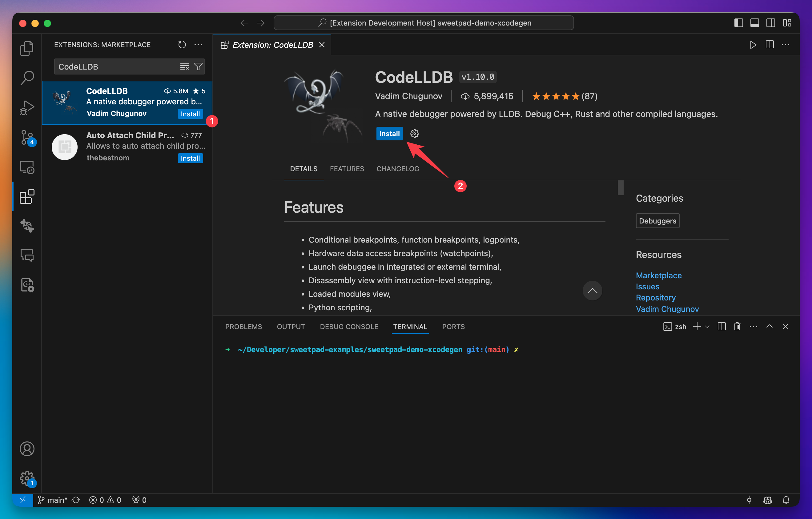812x519 pixels.
Task: Refresh the extensions marketplace list
Action: click(182, 45)
